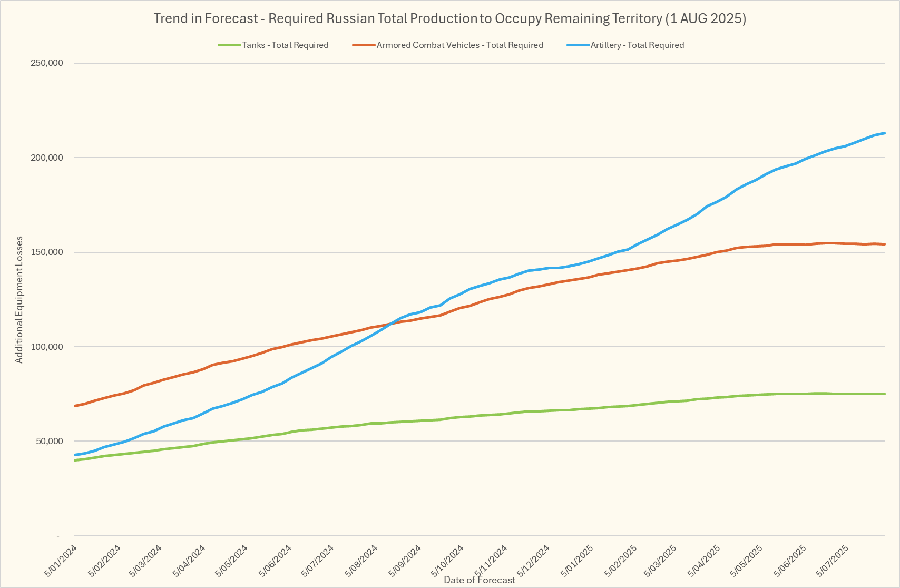Select the Additional Equipment Losses axis title
Image resolution: width=900 pixels, height=588 pixels.
[19, 299]
